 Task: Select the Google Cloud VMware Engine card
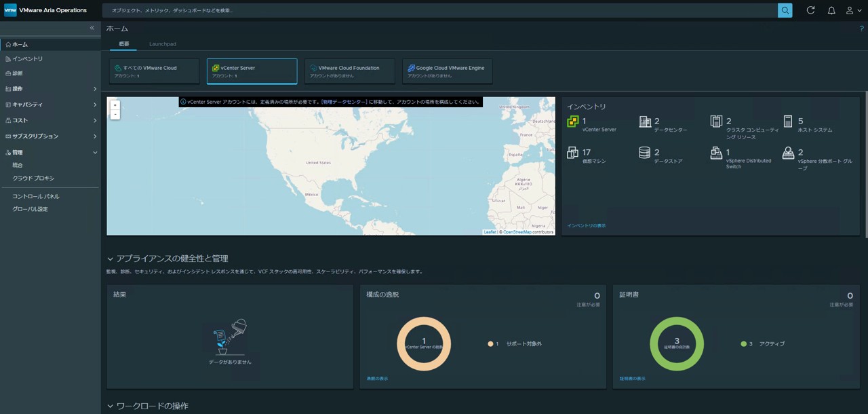click(448, 71)
